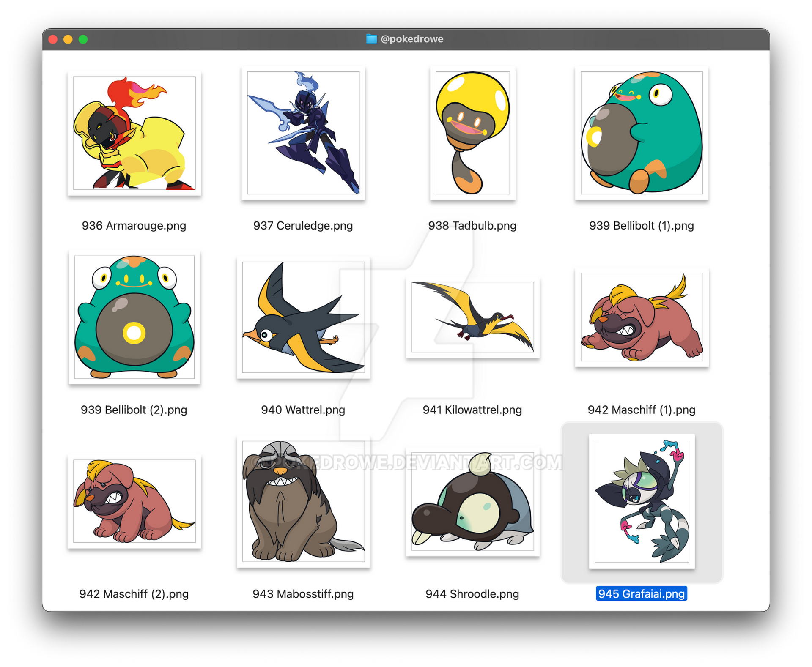Click the blue folder icon in title bar
The image size is (812, 667).
coord(371,39)
